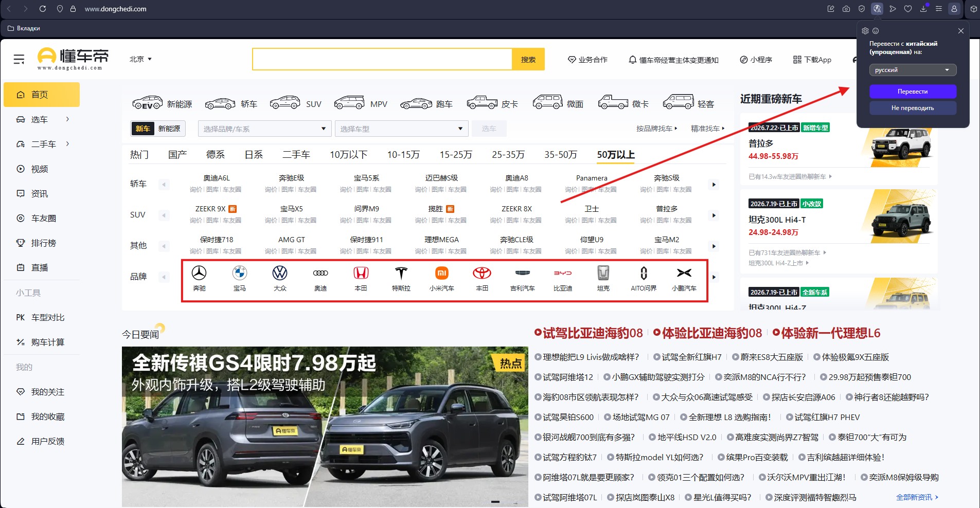Select the BMW 宝马 brand logo
The width and height of the screenshot is (980, 508).
[240, 273]
